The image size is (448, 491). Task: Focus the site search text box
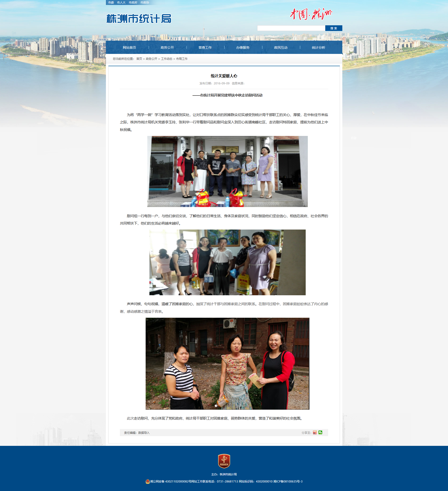[291, 28]
